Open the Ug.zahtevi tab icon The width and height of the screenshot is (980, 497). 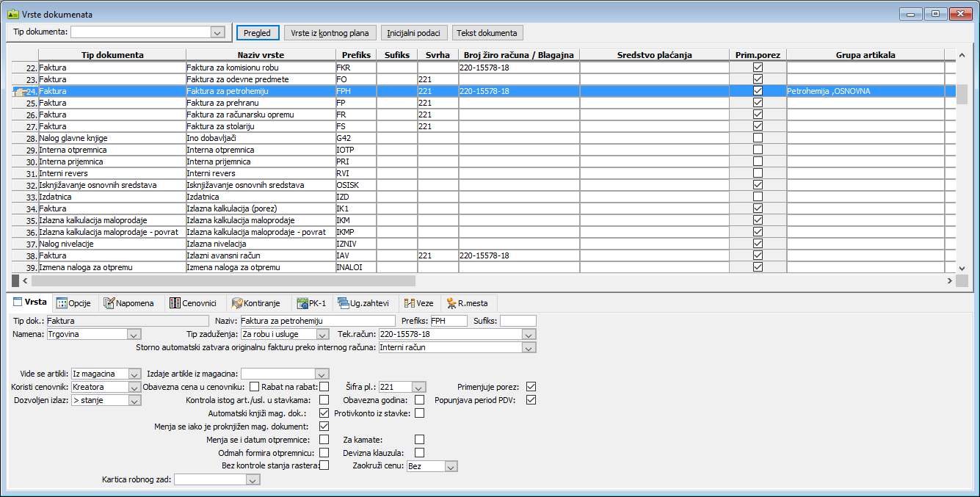click(344, 303)
